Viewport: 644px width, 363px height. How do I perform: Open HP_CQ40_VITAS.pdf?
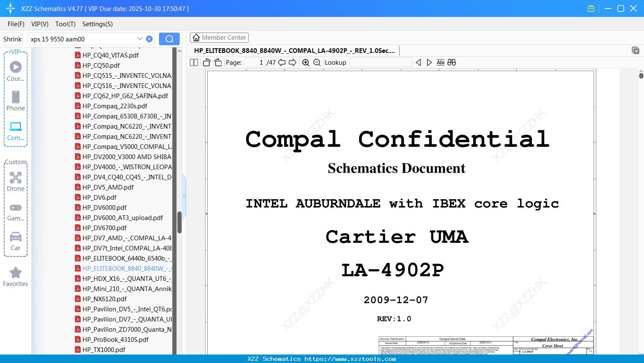coord(110,55)
